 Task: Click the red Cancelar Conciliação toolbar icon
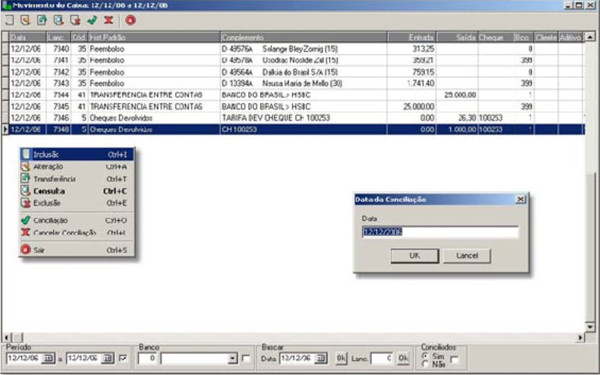[x=109, y=20]
